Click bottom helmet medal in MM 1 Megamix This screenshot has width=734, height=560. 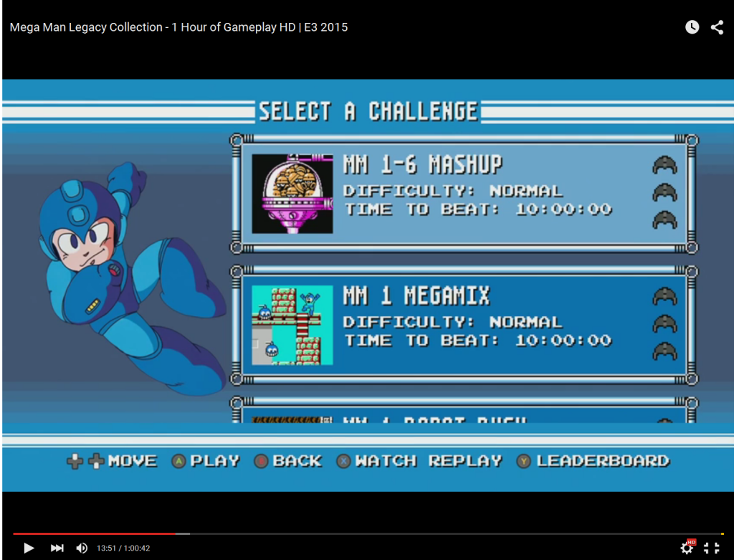(664, 351)
